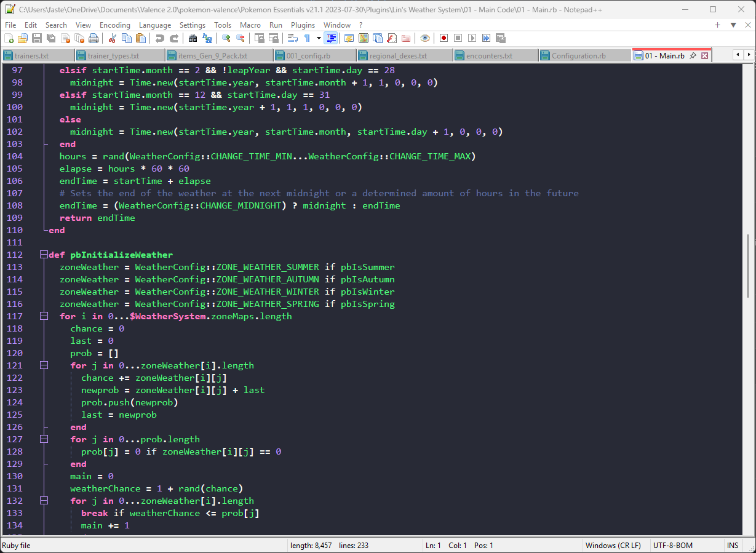Click the Cut scissors icon
756x553 pixels.
pyautogui.click(x=112, y=38)
